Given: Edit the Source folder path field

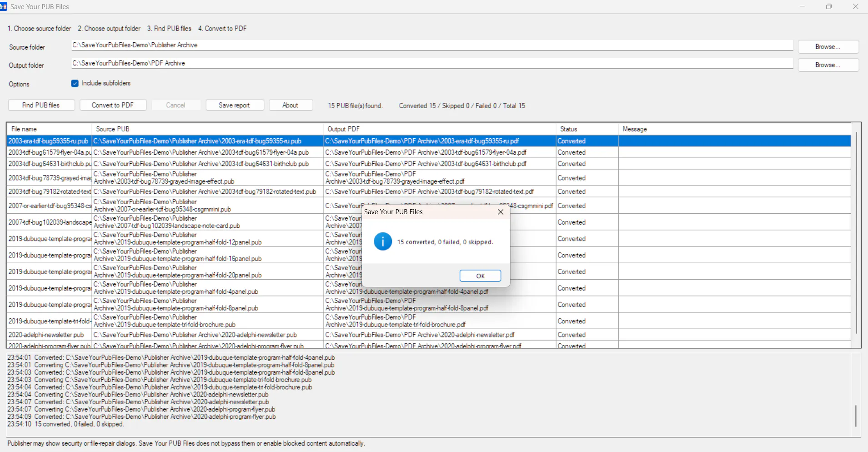Looking at the screenshot, I should pyautogui.click(x=432, y=45).
